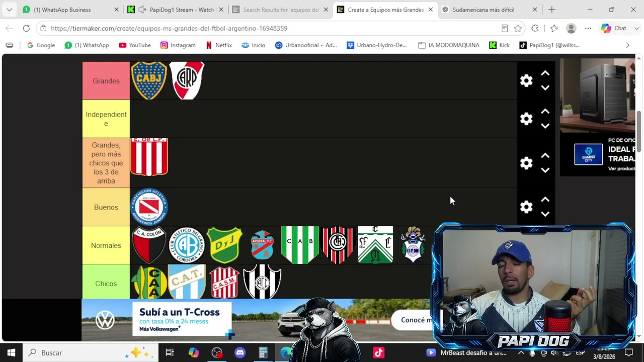This screenshot has width=644, height=362.
Task: Select the C.A.S.M. San Martín crest
Action: 224,282
